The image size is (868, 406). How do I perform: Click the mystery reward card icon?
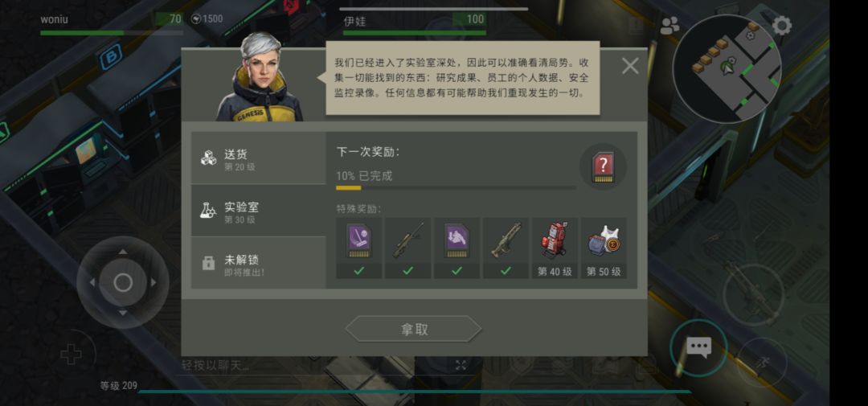602,166
